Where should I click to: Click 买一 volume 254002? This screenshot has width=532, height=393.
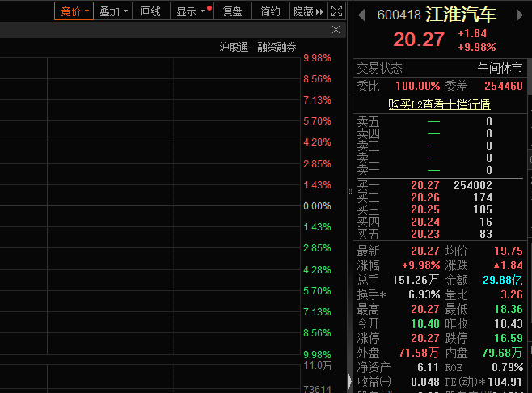[x=473, y=185]
